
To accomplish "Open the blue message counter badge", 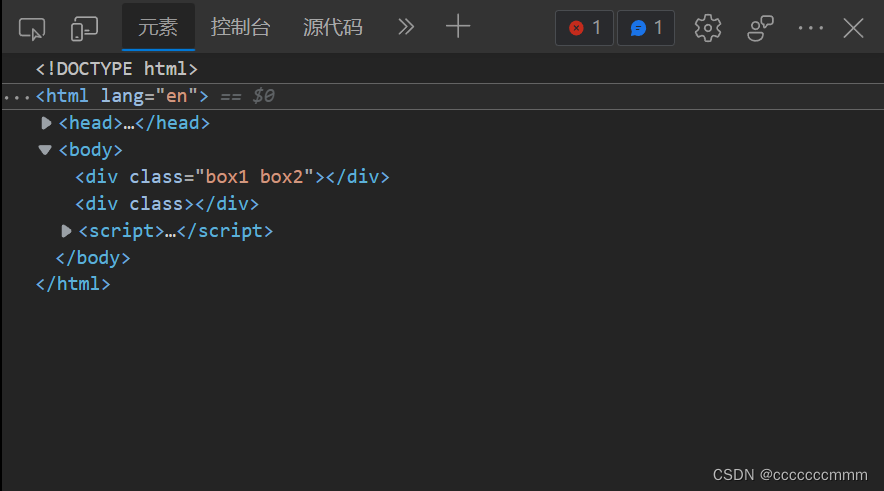I will click(646, 28).
